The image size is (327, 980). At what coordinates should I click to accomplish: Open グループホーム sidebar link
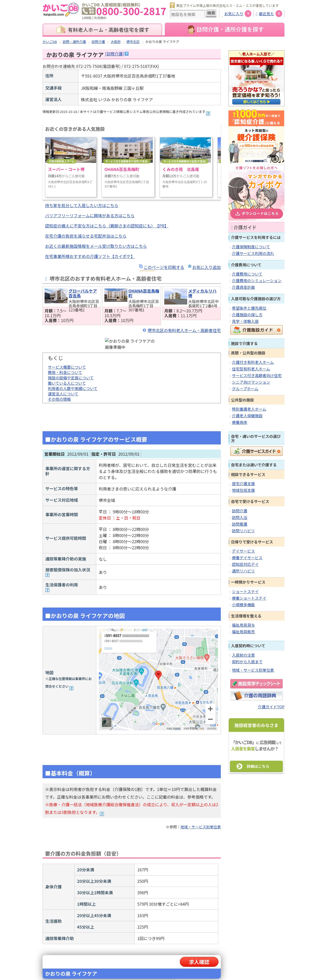pos(245,389)
